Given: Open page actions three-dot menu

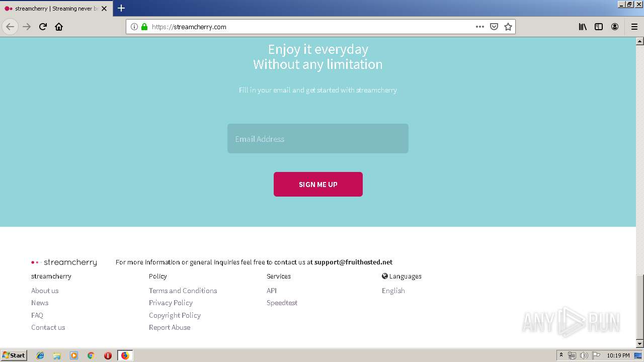Looking at the screenshot, I should click(x=480, y=27).
